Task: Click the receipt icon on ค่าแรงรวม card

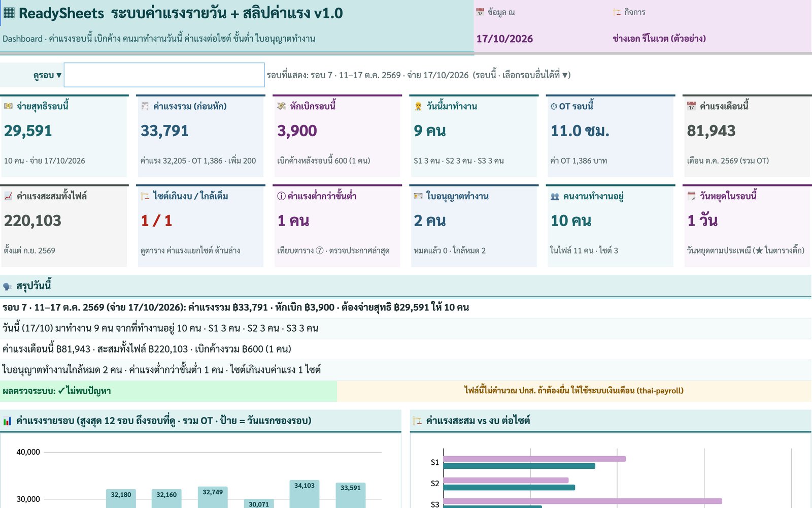Action: [x=145, y=106]
